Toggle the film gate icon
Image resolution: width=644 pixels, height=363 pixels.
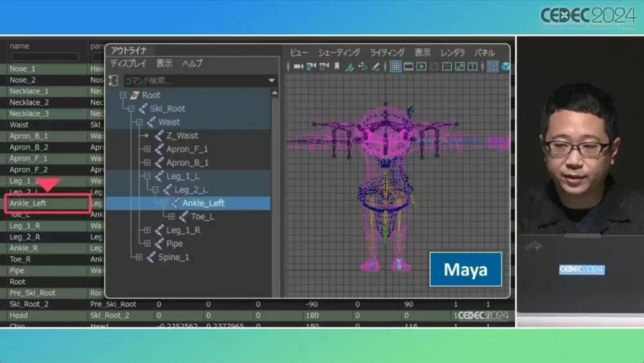(x=409, y=66)
